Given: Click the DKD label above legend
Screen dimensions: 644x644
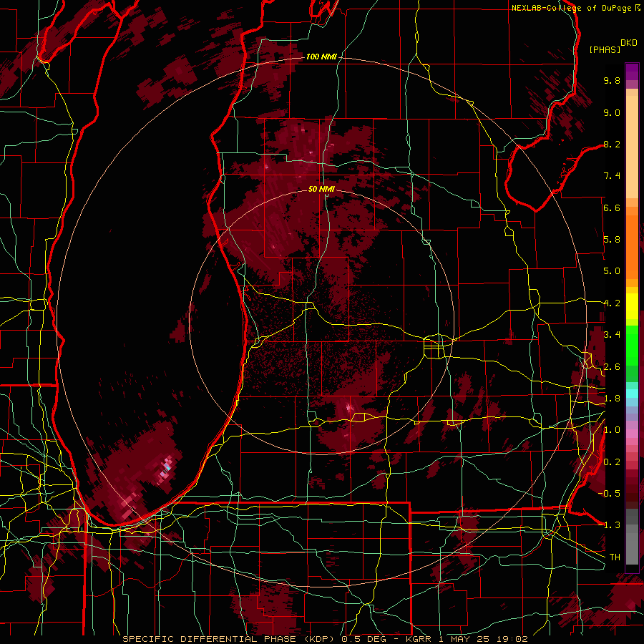Looking at the screenshot, I should [x=629, y=43].
